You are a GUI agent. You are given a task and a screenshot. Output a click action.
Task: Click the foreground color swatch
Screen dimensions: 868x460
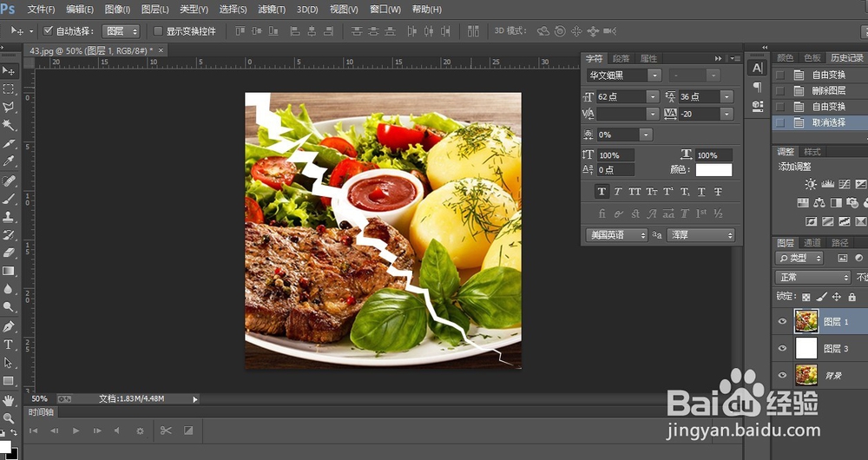5,446
